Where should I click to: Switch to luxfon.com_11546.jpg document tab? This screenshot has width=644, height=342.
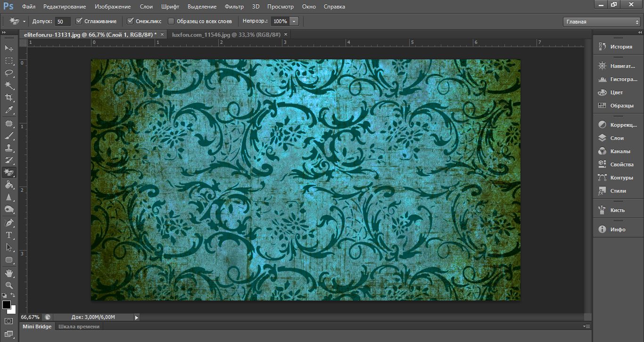[x=226, y=34]
